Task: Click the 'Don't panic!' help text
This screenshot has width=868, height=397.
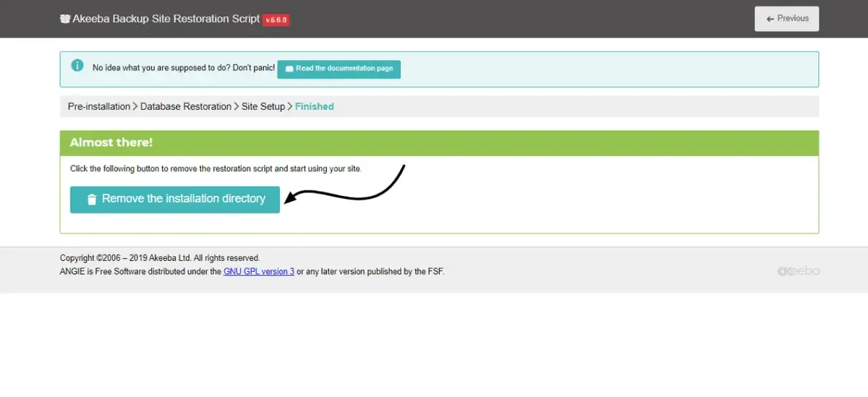Action: coord(184,68)
